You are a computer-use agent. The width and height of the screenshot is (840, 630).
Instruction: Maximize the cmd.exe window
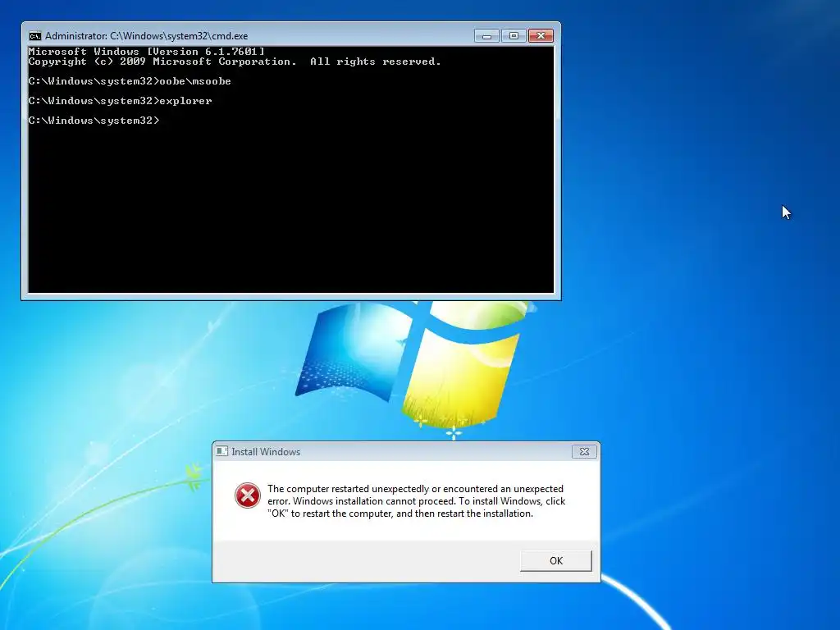click(514, 36)
